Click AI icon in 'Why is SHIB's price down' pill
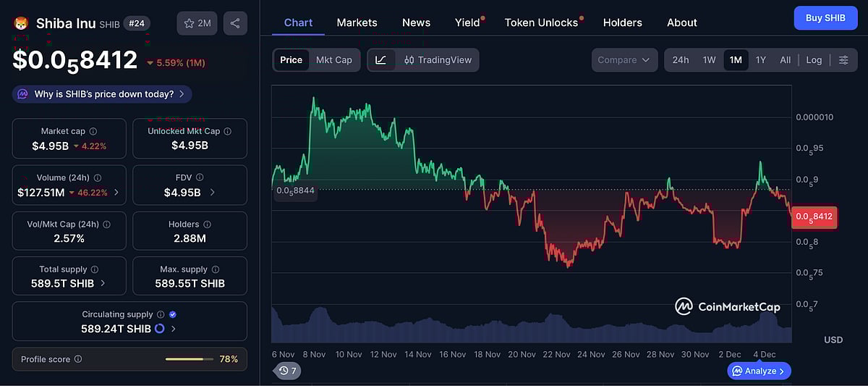868x386 pixels. (x=22, y=94)
